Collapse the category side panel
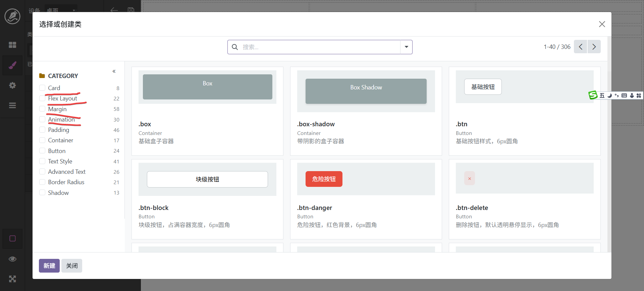 click(x=114, y=71)
